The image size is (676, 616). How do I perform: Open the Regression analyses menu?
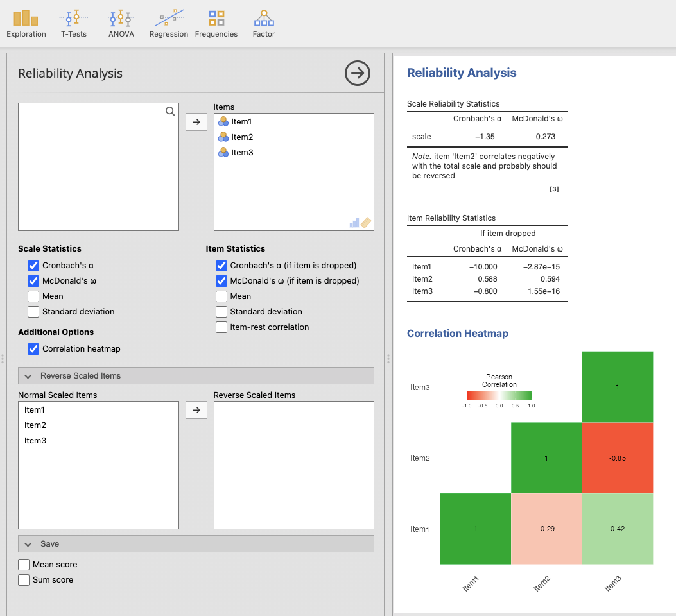click(168, 23)
